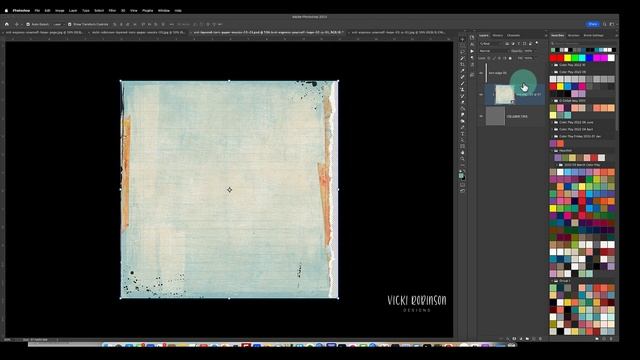
Task: Click delete layer trash icon
Action: click(x=540, y=339)
